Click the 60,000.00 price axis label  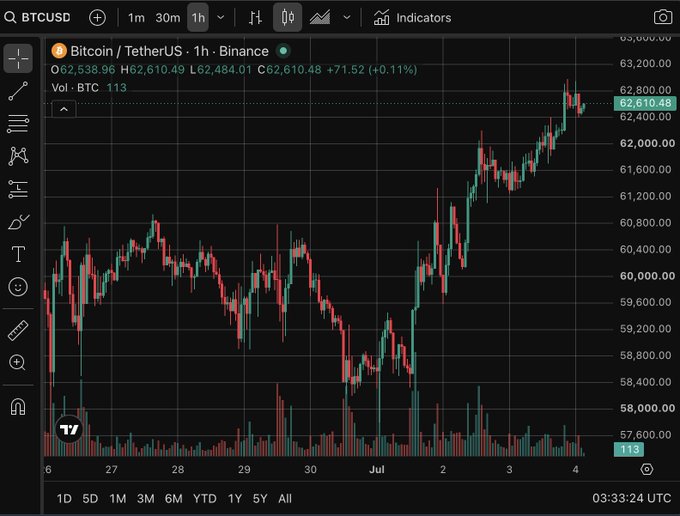[647, 276]
